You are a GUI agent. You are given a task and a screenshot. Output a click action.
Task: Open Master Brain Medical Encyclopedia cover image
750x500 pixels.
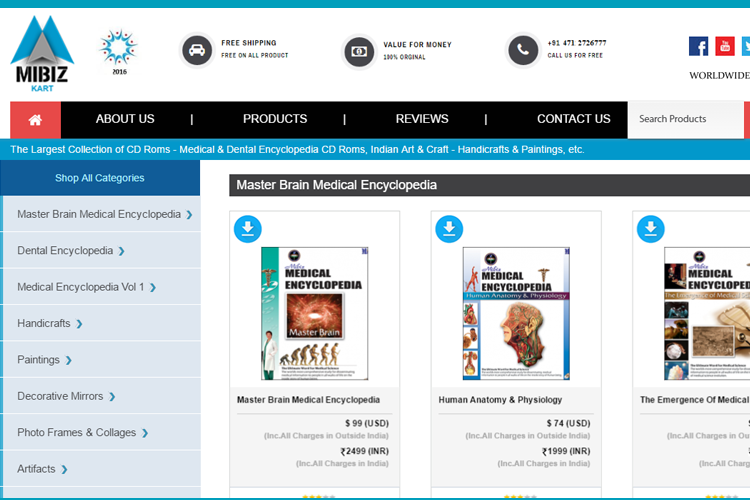click(x=315, y=313)
